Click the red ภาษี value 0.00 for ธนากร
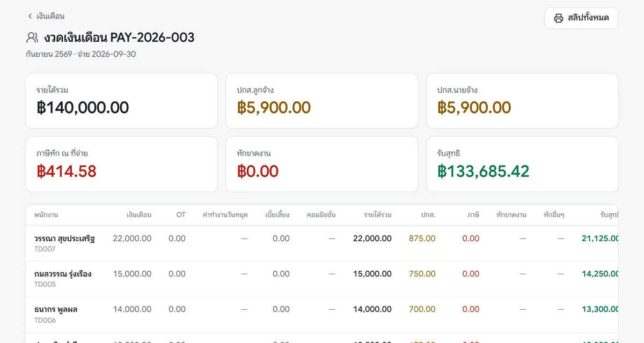Image resolution: width=644 pixels, height=343 pixels. point(471,309)
